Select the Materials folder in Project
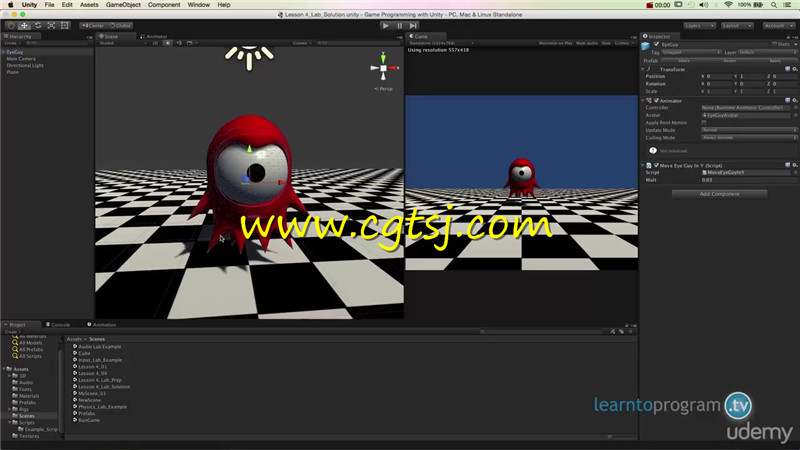 [x=29, y=396]
